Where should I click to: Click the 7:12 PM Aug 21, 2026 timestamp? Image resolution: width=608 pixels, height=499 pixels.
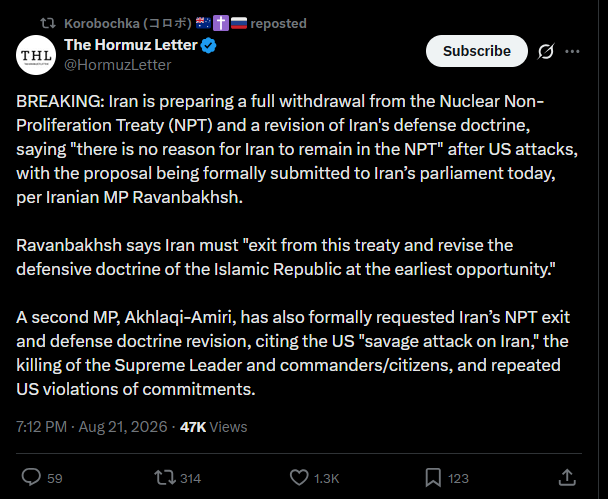92,426
